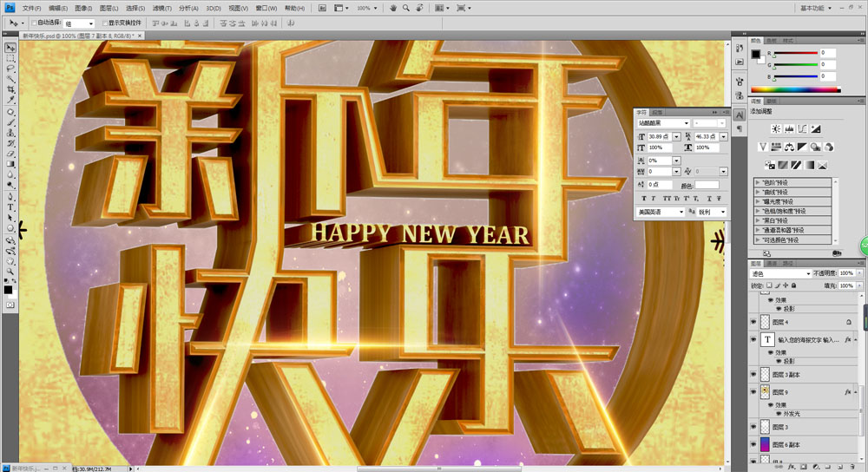
Task: Hide the text layer 输入您的海报文字
Action: point(753,339)
